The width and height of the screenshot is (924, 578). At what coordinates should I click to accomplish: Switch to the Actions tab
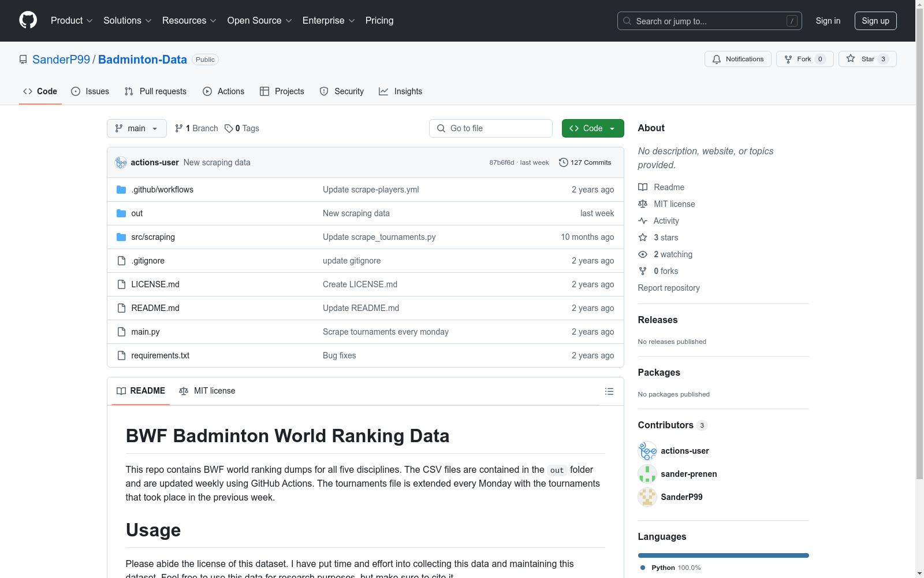pos(223,91)
